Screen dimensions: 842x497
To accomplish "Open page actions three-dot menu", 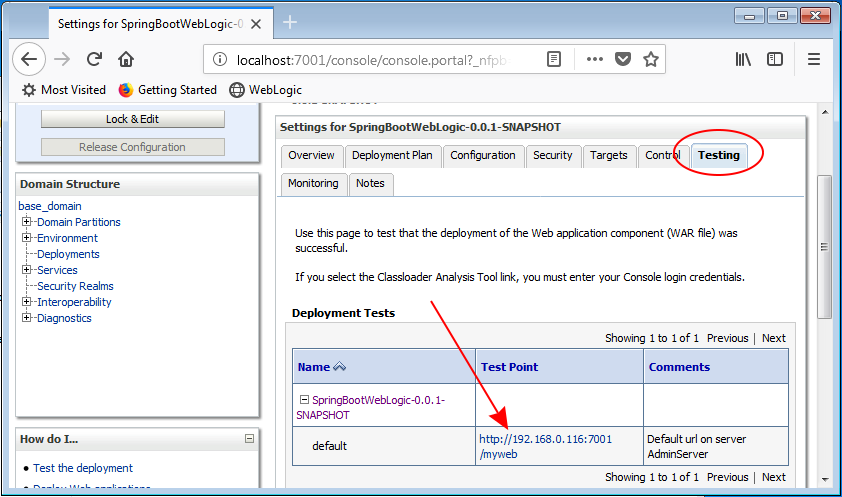I will [594, 59].
